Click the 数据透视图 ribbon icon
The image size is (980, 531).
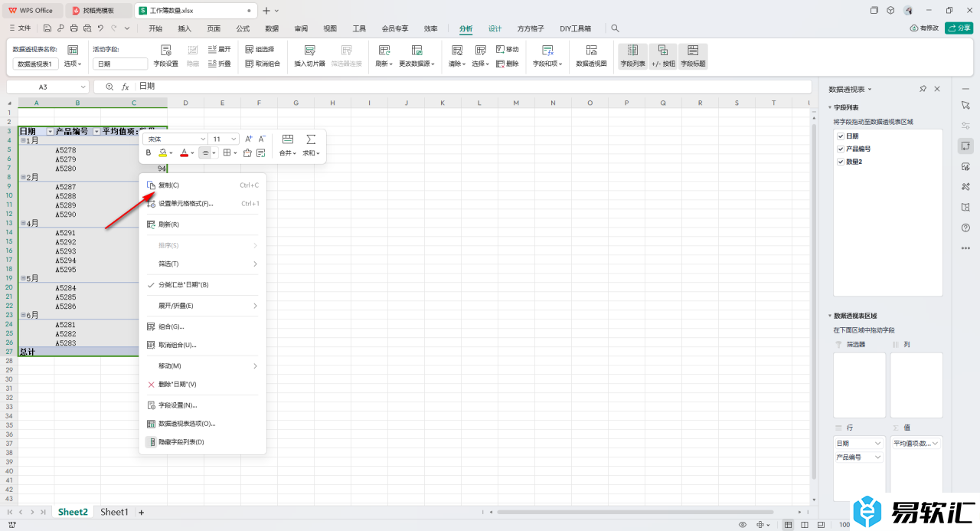click(x=591, y=50)
